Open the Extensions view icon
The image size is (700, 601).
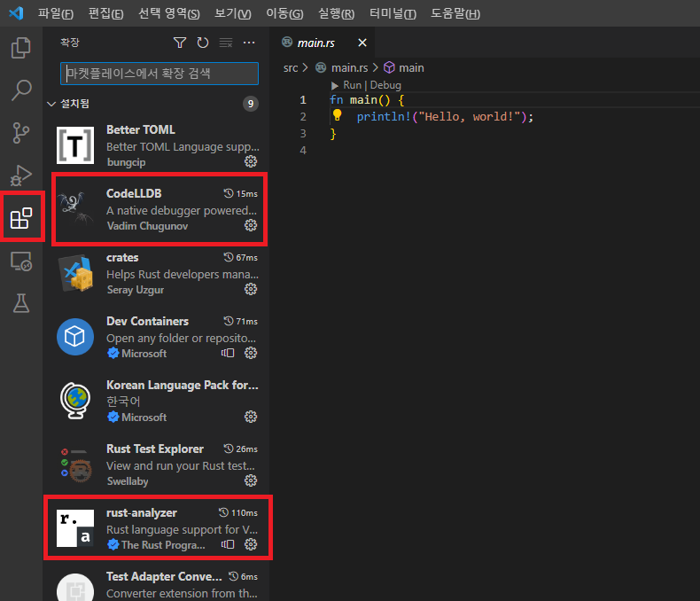(21, 218)
